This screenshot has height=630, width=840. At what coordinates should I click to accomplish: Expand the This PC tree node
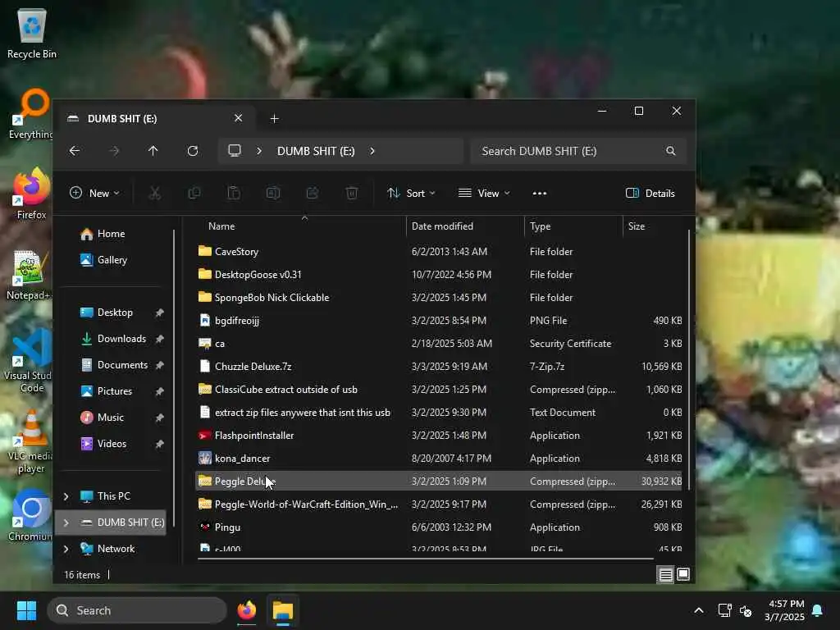66,496
